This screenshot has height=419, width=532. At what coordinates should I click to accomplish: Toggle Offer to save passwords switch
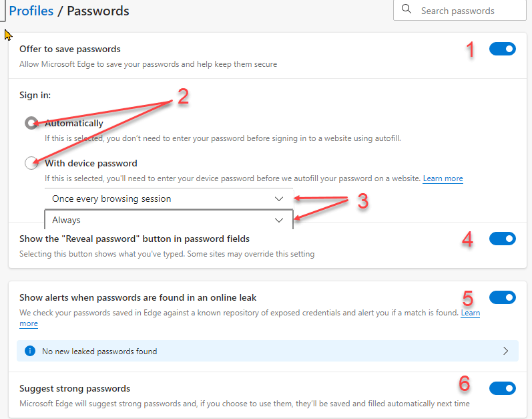502,49
